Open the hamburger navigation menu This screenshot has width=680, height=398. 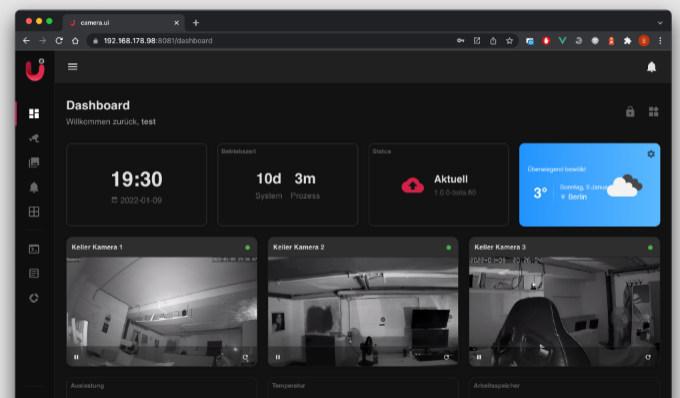(72, 66)
